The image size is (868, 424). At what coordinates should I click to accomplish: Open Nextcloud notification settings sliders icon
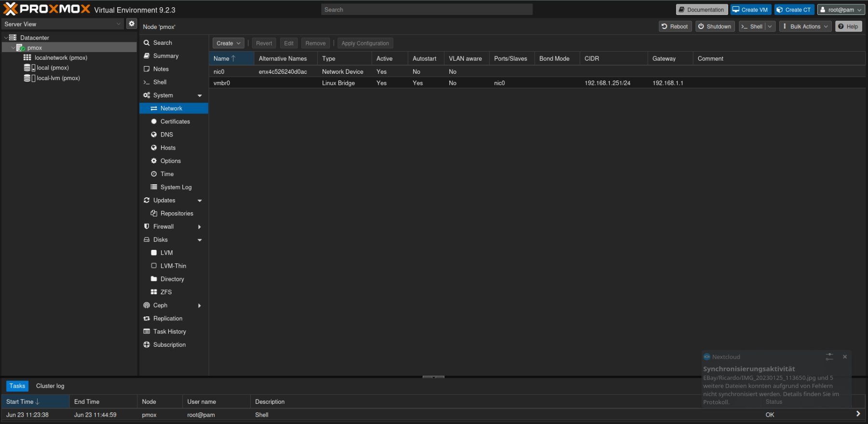pyautogui.click(x=829, y=356)
